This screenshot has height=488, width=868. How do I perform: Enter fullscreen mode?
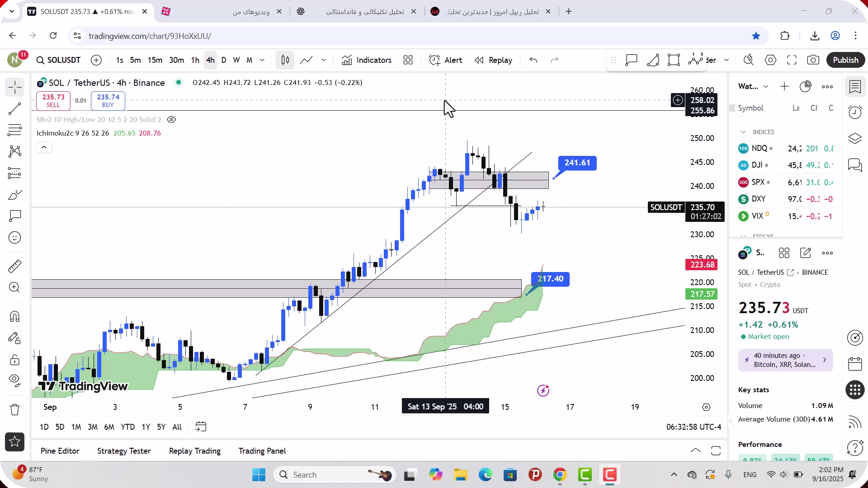pos(792,60)
